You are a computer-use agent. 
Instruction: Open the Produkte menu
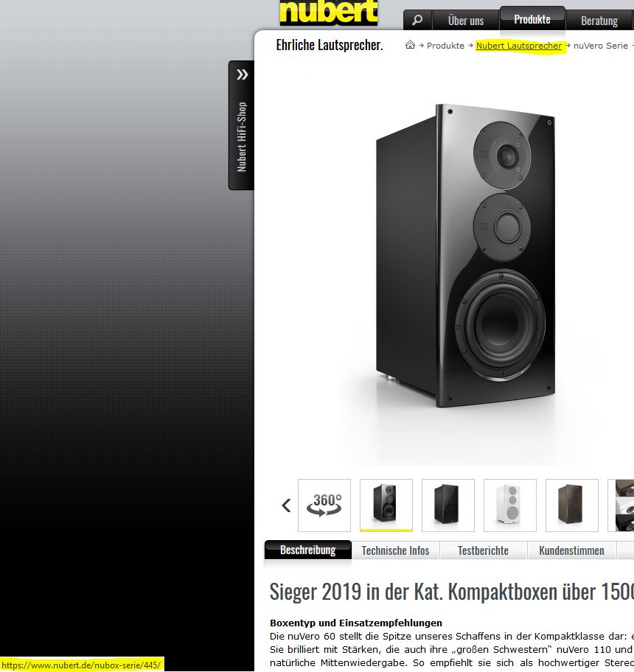click(532, 19)
